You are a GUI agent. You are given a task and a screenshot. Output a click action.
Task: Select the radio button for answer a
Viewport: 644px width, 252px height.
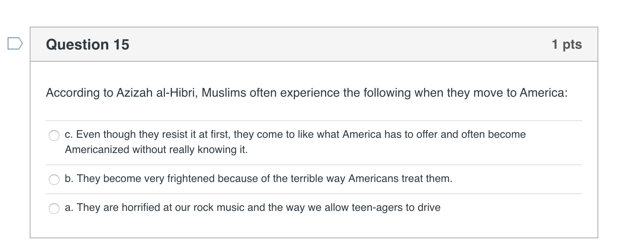click(54, 208)
